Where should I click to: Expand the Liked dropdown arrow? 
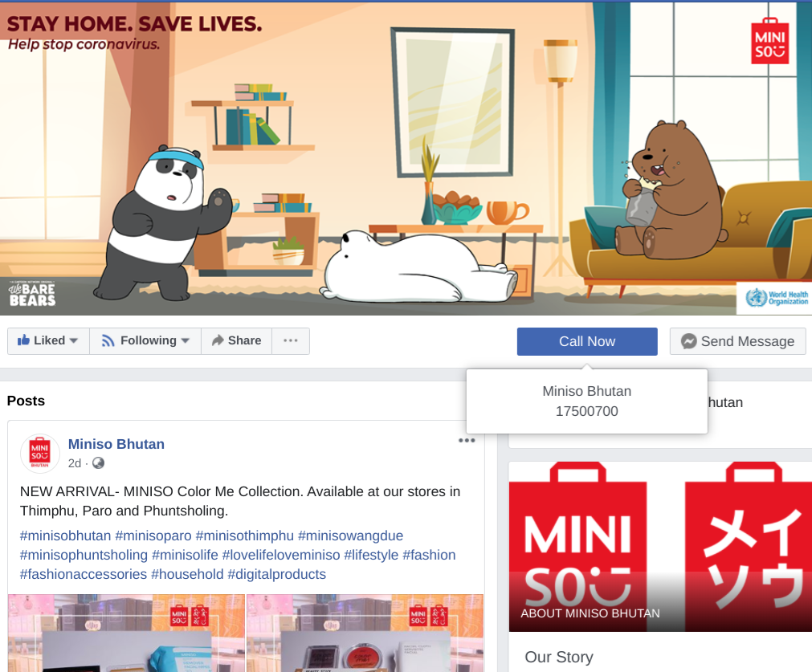pos(74,340)
